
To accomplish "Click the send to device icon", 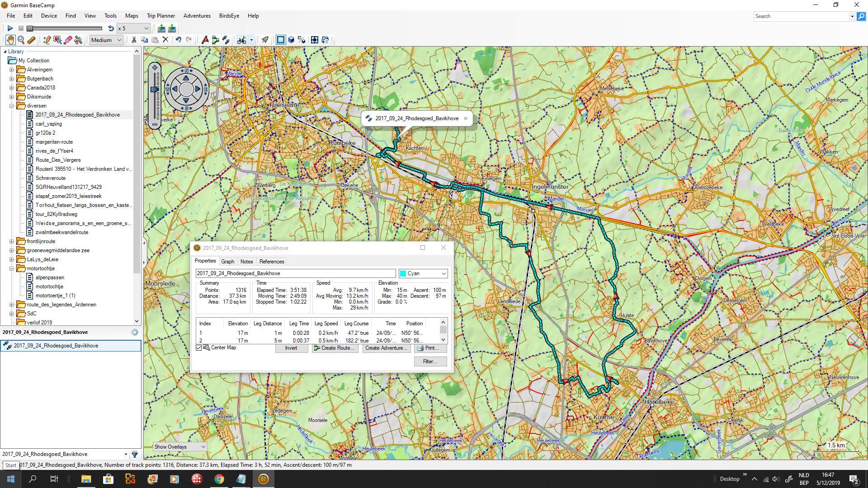I will point(161,28).
